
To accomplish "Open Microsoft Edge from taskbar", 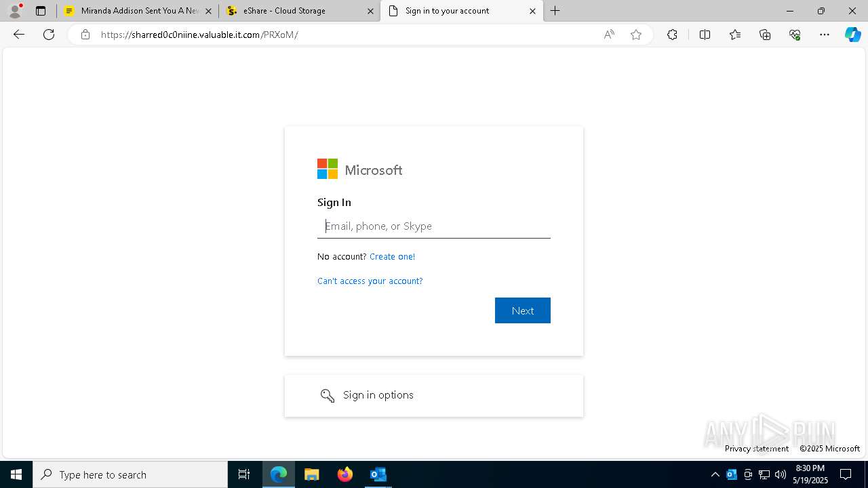I will 279,474.
